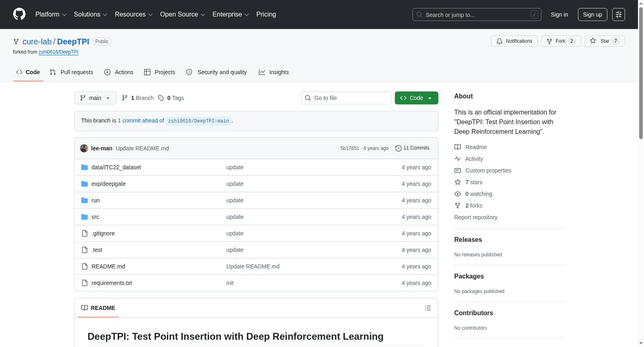Image resolution: width=644 pixels, height=347 pixels.
Task: Open the zshi0616/DeepTPI upstream link
Action: 58,52
